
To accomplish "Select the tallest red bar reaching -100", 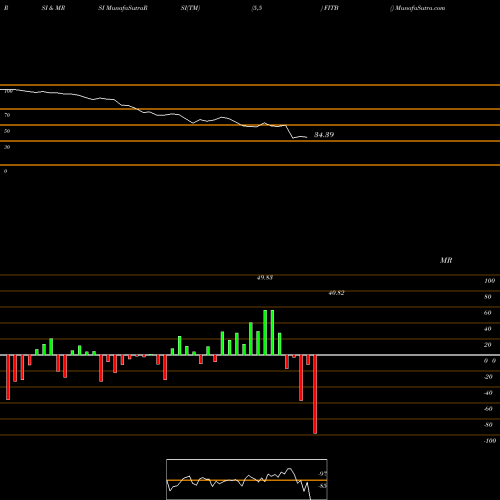I will tap(315, 394).
